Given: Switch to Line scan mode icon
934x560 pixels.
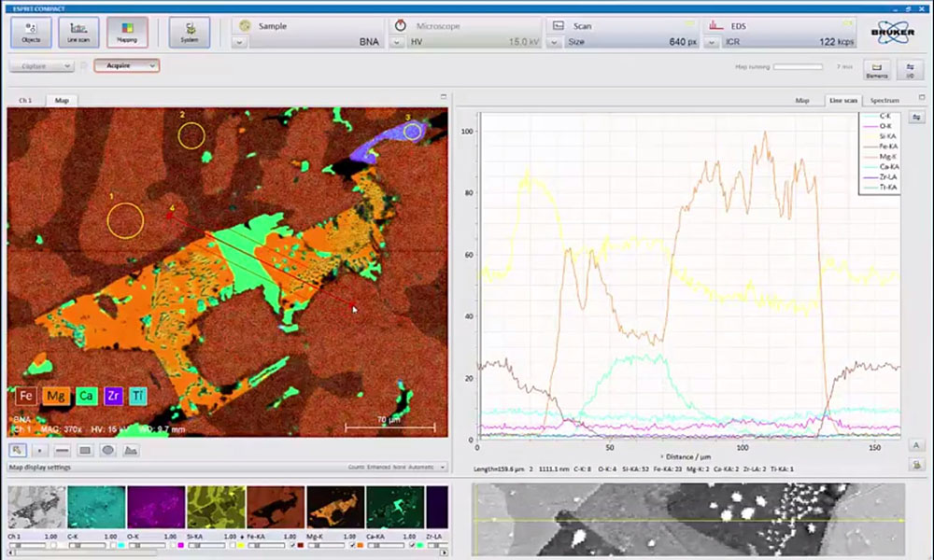Looking at the screenshot, I should tap(78, 32).
